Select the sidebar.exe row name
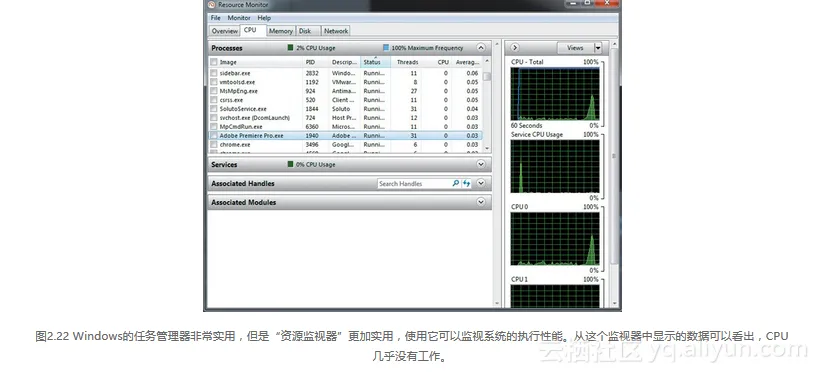 [235, 73]
